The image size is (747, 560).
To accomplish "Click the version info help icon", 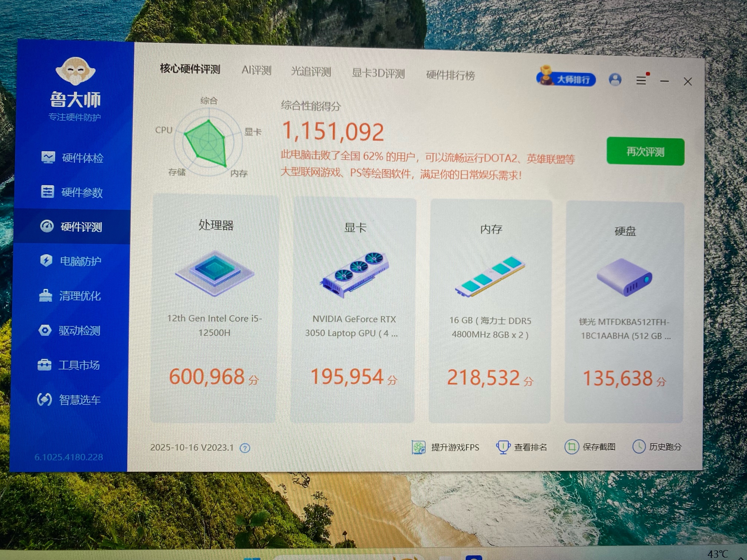I will tap(245, 448).
